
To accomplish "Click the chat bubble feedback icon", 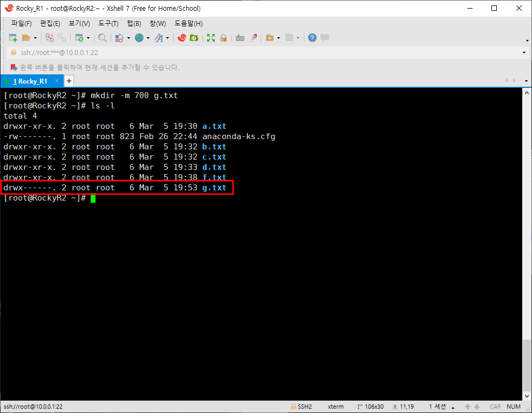I will 325,38.
